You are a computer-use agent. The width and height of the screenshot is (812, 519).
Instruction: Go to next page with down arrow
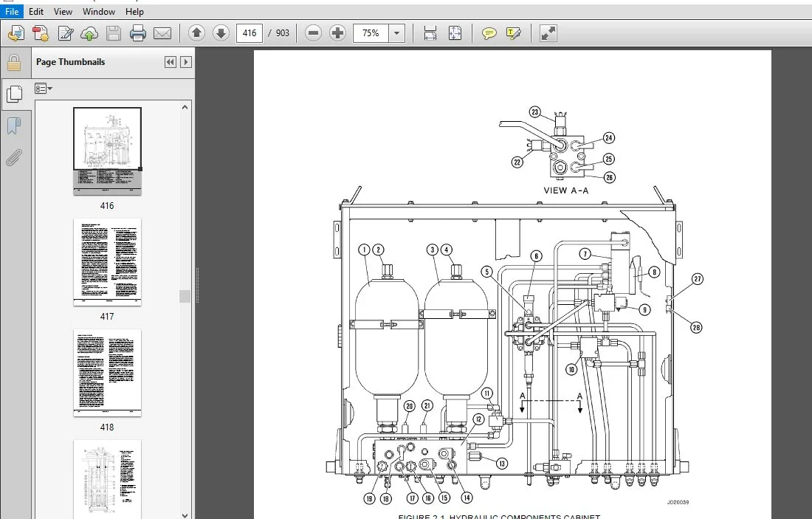point(221,33)
